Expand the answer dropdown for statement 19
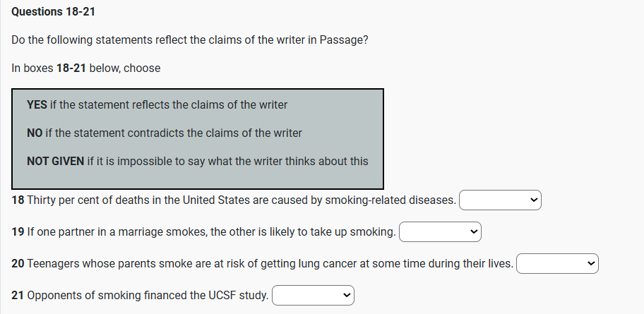This screenshot has width=644, height=314. tap(440, 231)
